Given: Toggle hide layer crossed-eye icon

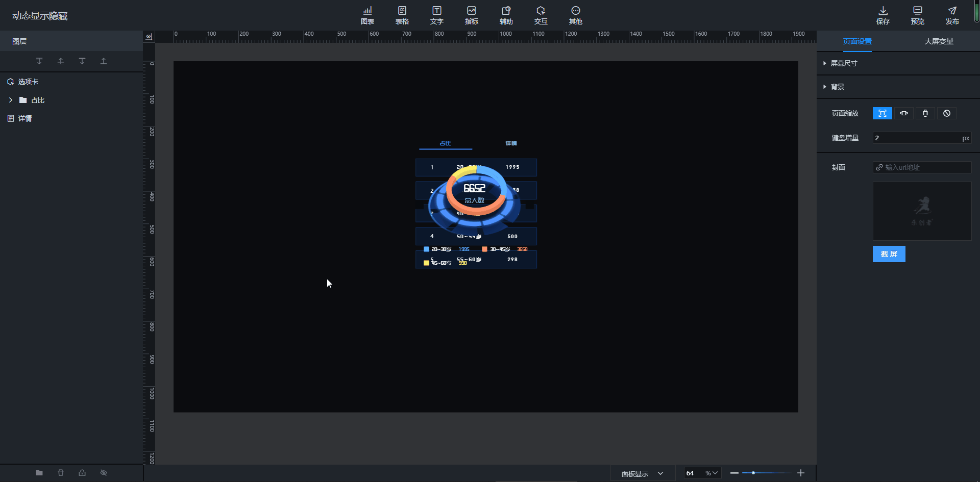Looking at the screenshot, I should pyautogui.click(x=104, y=473).
